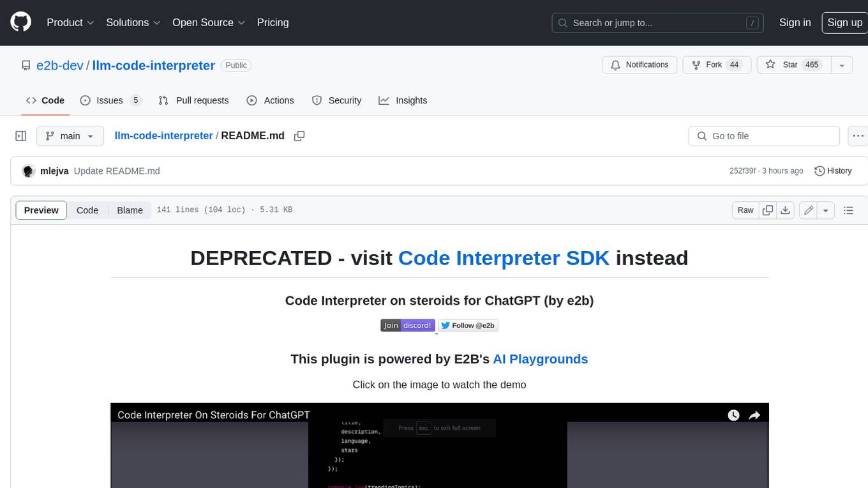Open the Product menu
Screen dimensions: 868x488
click(70, 22)
